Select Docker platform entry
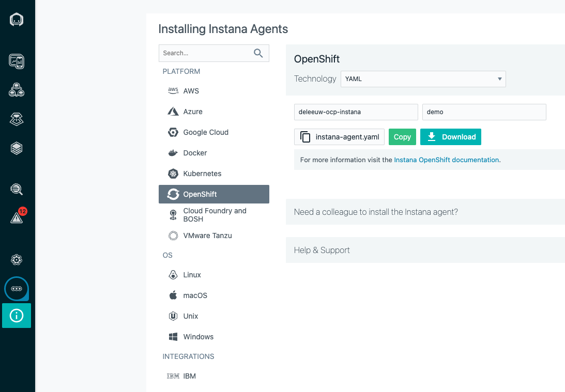Screen dimensions: 565x392 (213, 153)
